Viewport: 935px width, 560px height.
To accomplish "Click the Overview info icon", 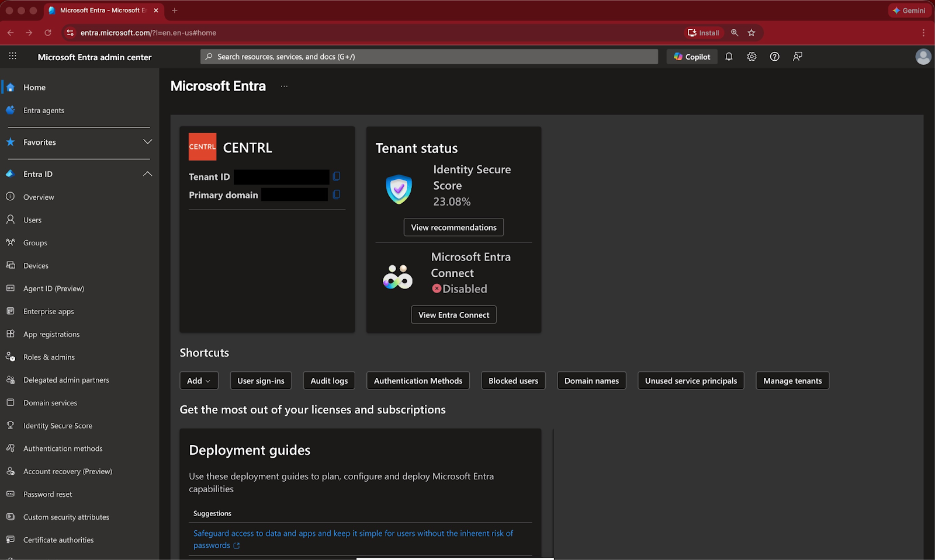I will point(11,197).
